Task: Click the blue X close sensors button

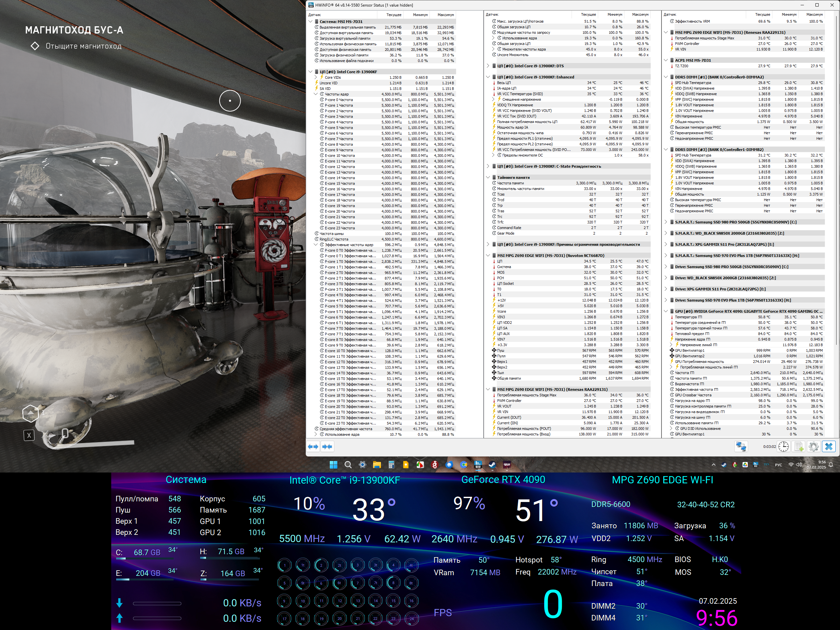Action: pos(829,447)
